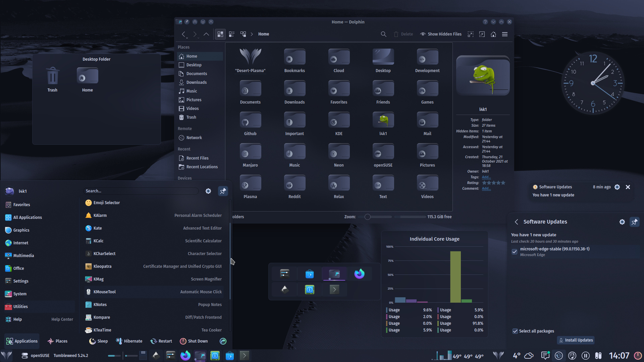Viewport: 644px width, 362px height.
Task: Switch to the Places tab in launcher
Action: pos(57,341)
